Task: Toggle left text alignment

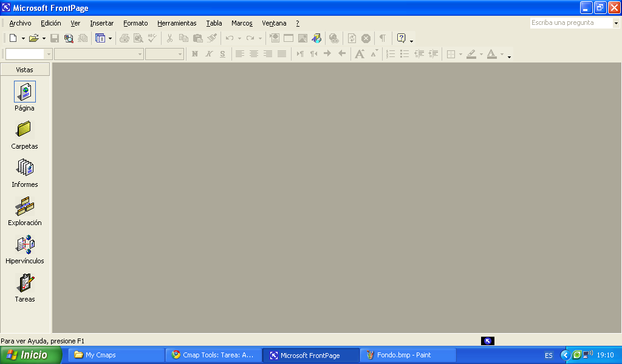Action: [x=239, y=54]
